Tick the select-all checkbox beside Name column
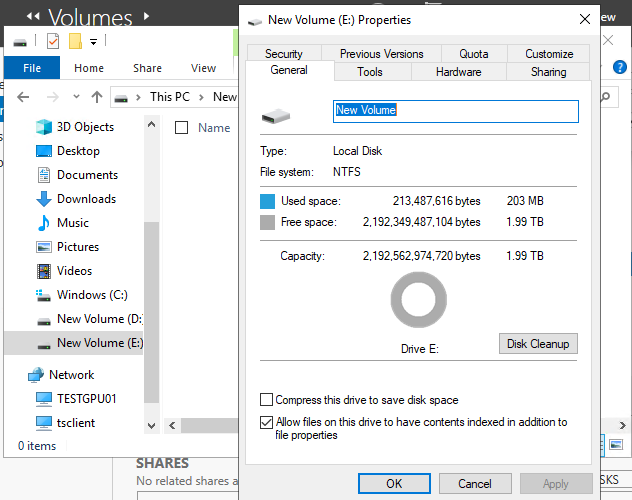The height and width of the screenshot is (500, 632). click(181, 128)
